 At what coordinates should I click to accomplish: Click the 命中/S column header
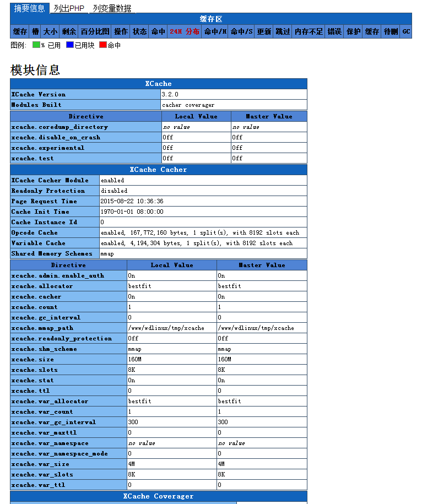pyautogui.click(x=241, y=31)
